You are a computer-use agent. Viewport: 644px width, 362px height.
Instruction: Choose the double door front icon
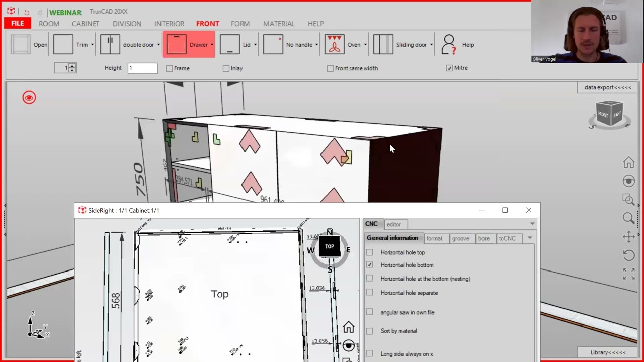pos(110,45)
